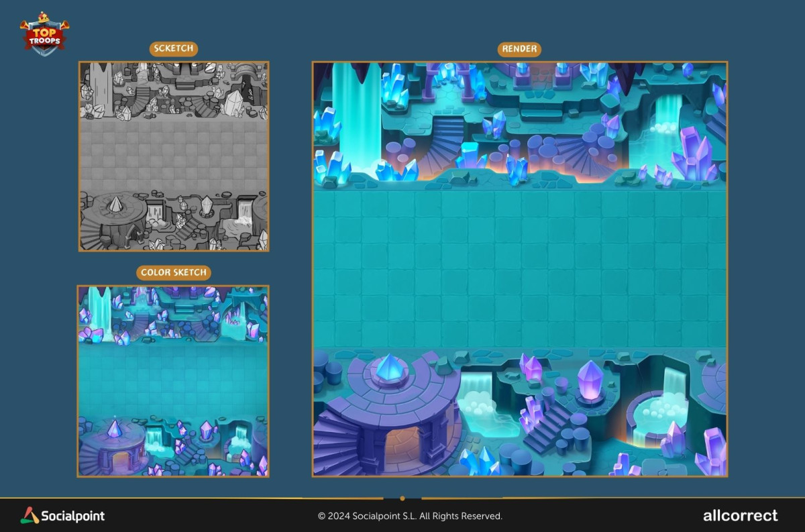This screenshot has width=805, height=532.
Task: Click the allcorrect logo
Action: pos(740,515)
